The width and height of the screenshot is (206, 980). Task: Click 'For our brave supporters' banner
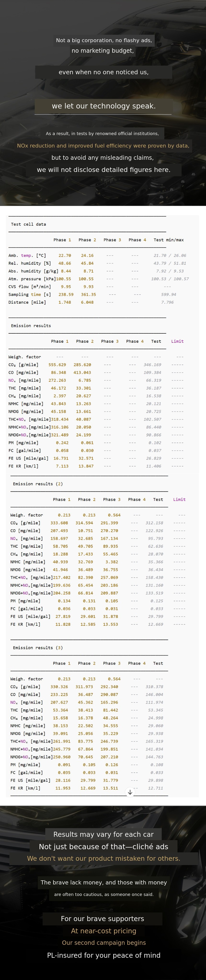(x=103, y=919)
